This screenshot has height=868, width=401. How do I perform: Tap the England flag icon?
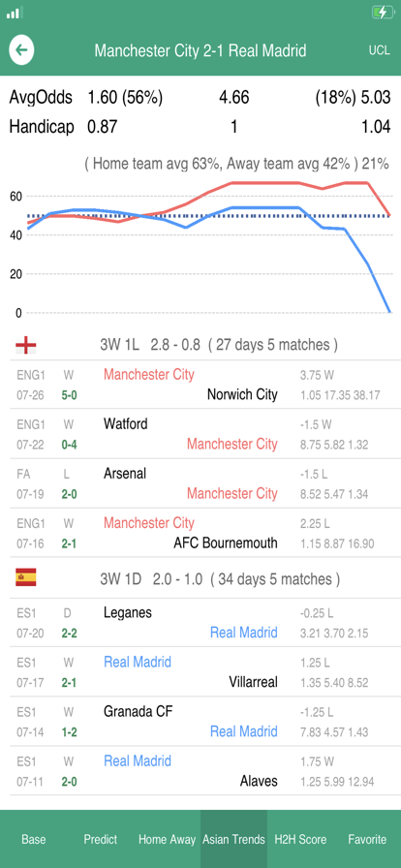pos(26,346)
